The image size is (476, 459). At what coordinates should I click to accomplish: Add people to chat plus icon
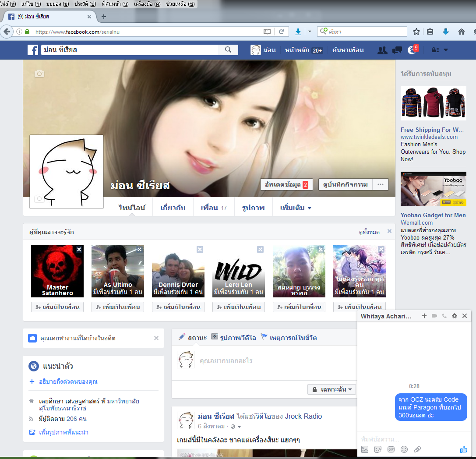click(x=424, y=316)
